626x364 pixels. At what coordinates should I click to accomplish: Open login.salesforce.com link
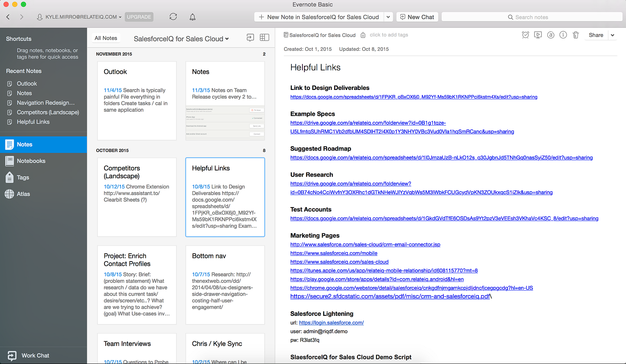(x=331, y=323)
